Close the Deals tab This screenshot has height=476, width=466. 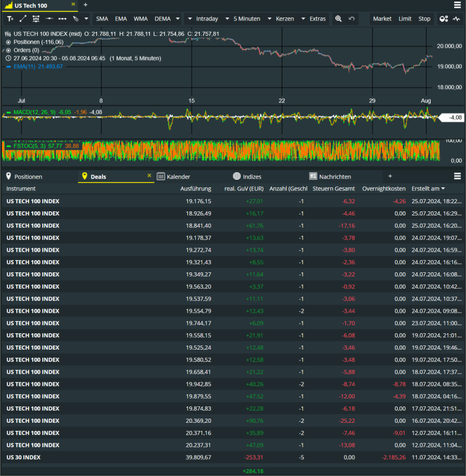(x=149, y=176)
